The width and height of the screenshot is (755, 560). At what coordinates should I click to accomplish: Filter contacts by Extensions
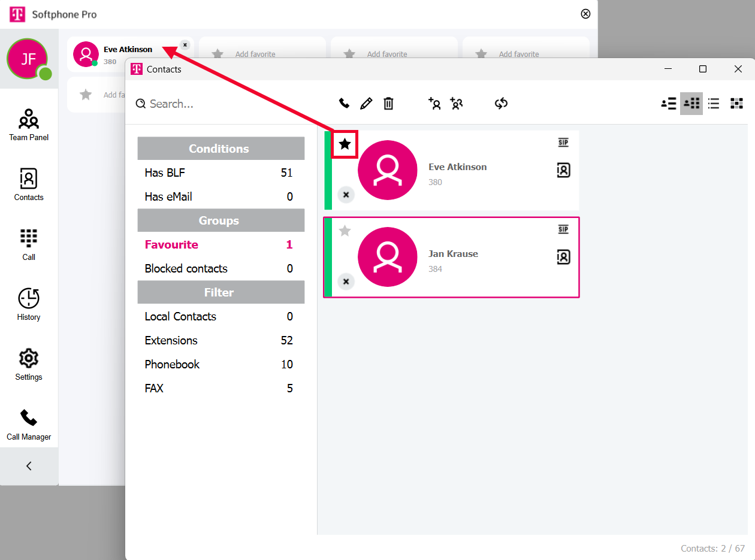coord(171,340)
